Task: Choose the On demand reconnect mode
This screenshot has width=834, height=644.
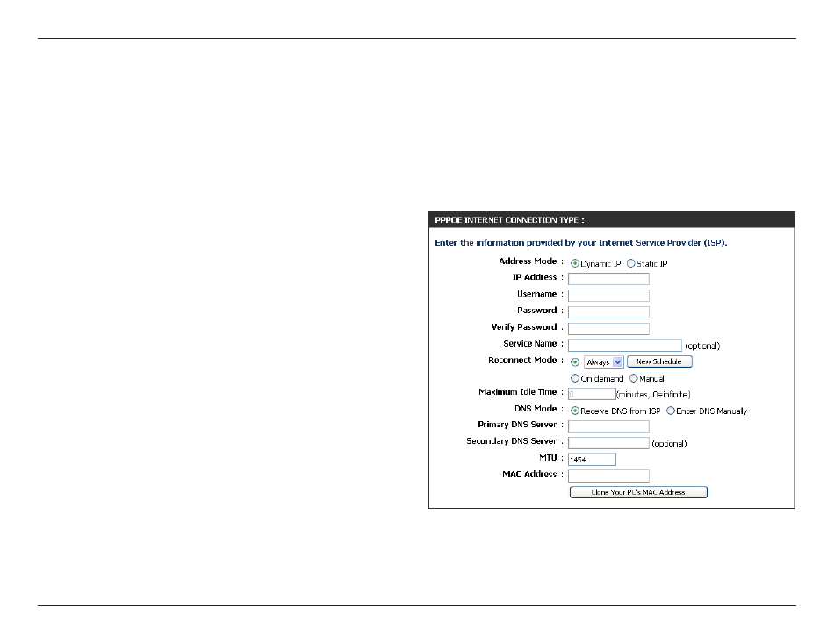Action: click(574, 379)
